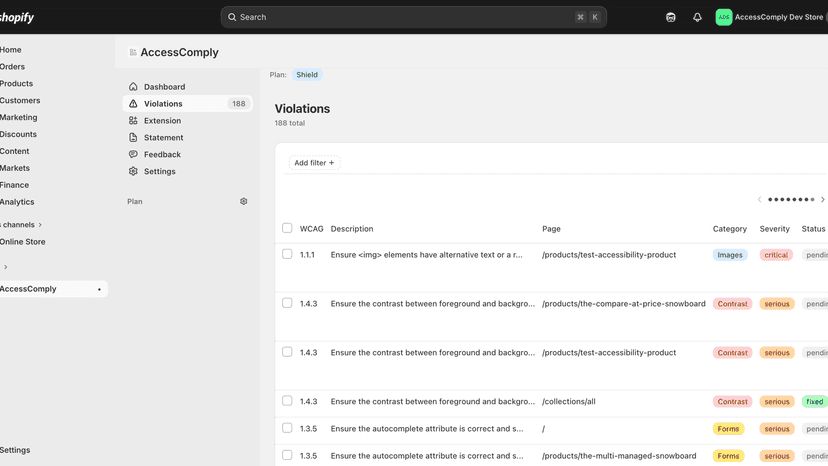Screen dimensions: 828x466
Task: Open the /collections/all page link
Action: (x=569, y=402)
